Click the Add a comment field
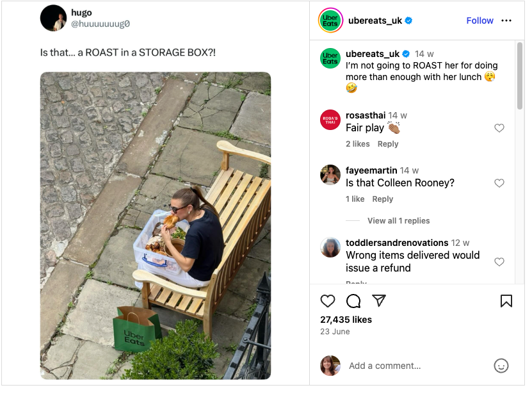 tap(416, 366)
